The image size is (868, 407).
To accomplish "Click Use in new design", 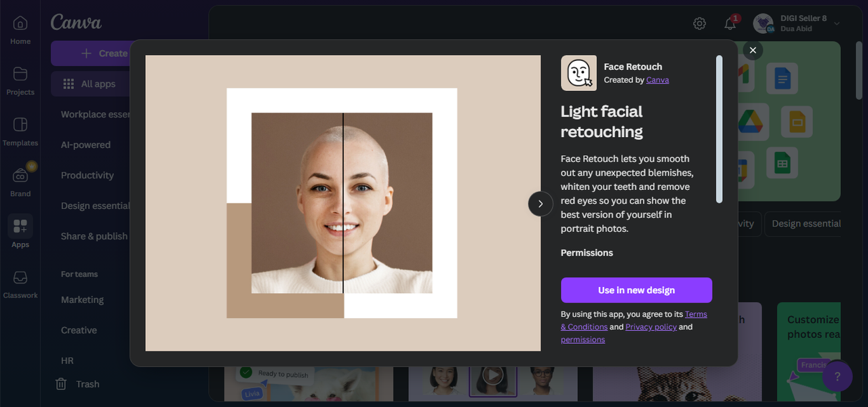I will tap(636, 290).
